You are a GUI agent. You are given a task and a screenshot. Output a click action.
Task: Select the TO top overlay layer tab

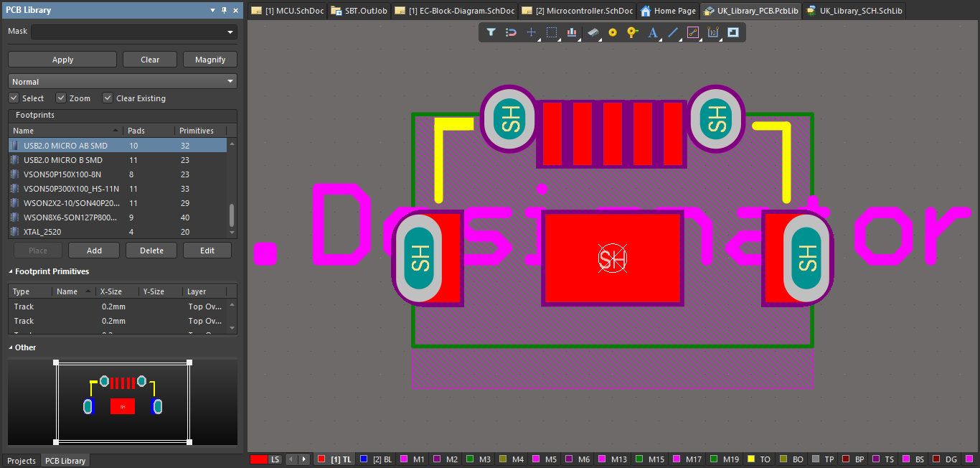coord(759,459)
